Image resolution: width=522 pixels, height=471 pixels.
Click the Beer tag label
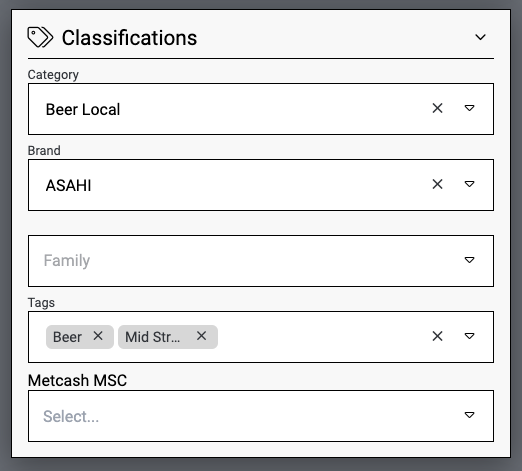tap(67, 337)
